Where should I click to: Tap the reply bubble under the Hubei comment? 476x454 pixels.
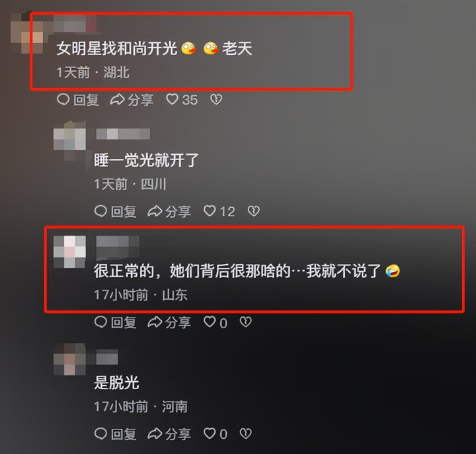tap(78, 100)
